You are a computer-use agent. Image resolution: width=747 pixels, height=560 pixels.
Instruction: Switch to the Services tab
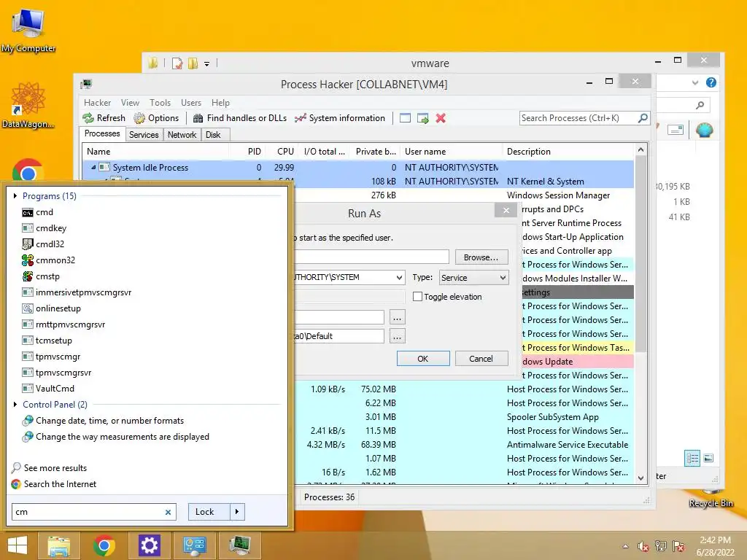point(144,135)
